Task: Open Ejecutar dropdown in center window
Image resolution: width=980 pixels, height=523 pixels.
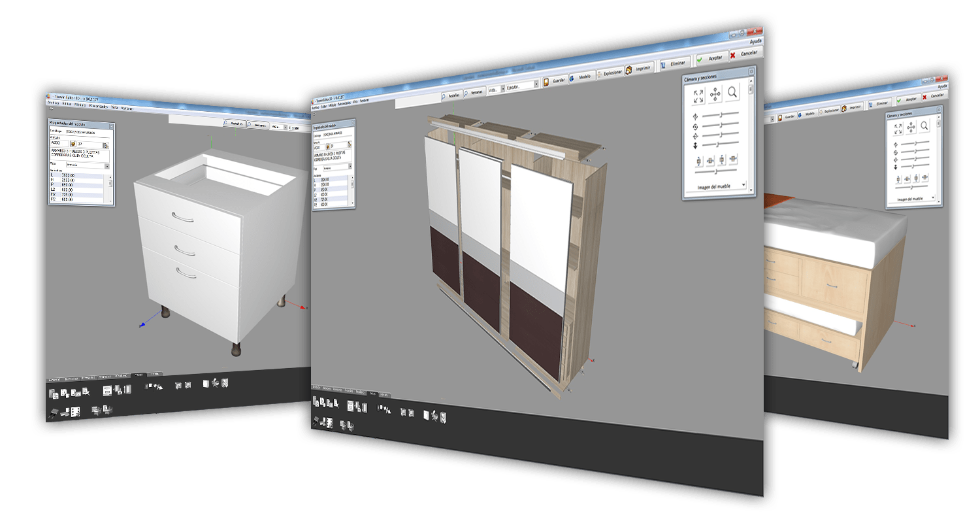Action: 523,86
